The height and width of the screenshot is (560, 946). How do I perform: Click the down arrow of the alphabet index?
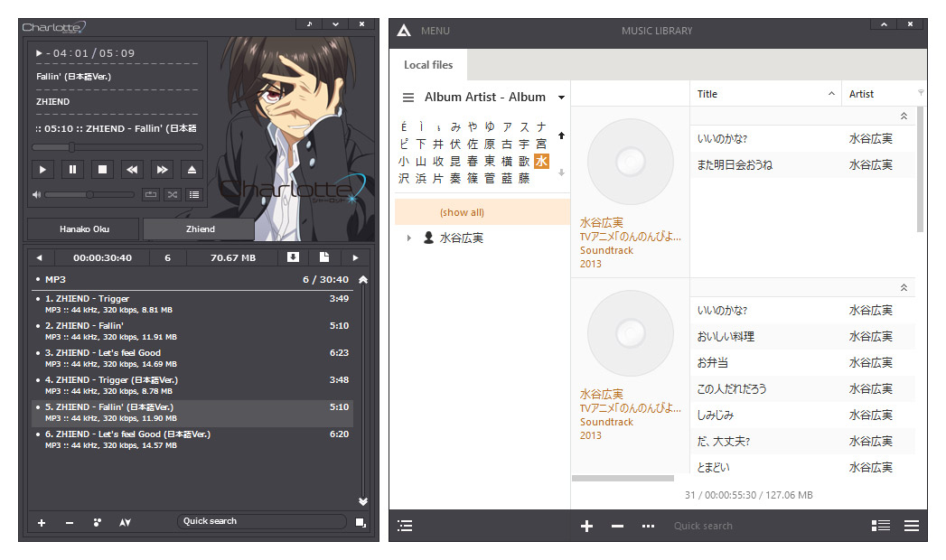pyautogui.click(x=562, y=173)
